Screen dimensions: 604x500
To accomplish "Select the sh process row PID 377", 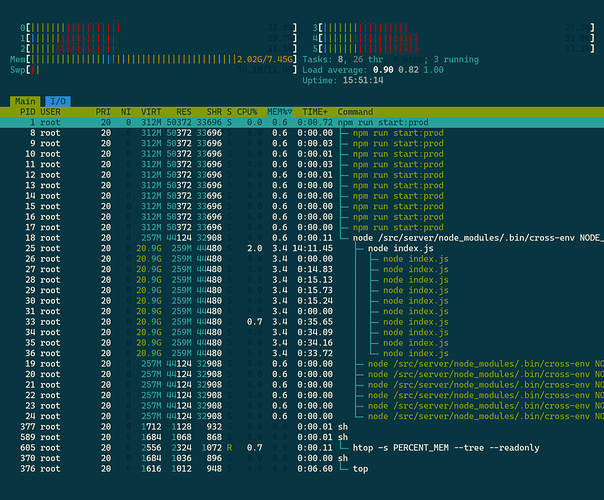I will tap(300, 425).
